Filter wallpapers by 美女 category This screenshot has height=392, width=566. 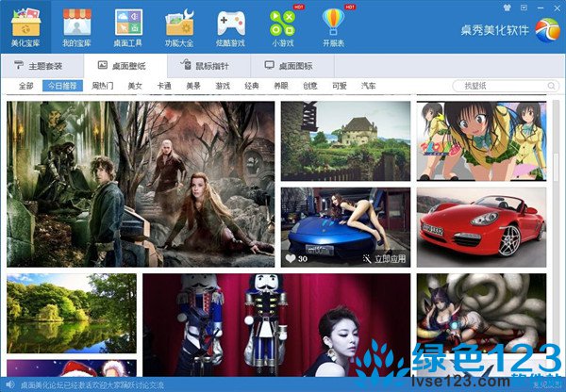135,86
